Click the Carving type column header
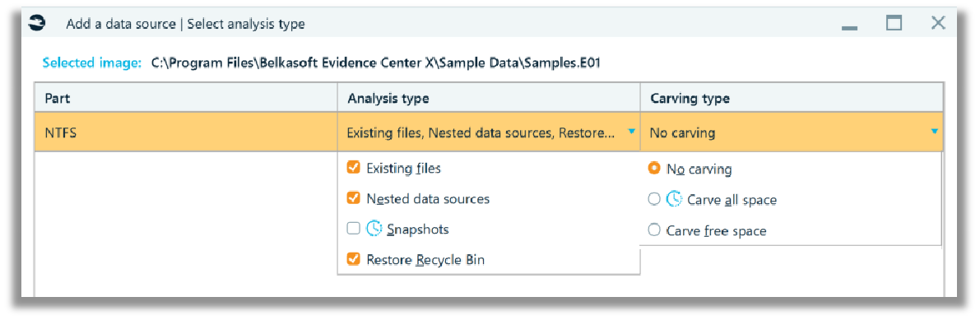Screen dimensions: 980x320 (x=792, y=99)
